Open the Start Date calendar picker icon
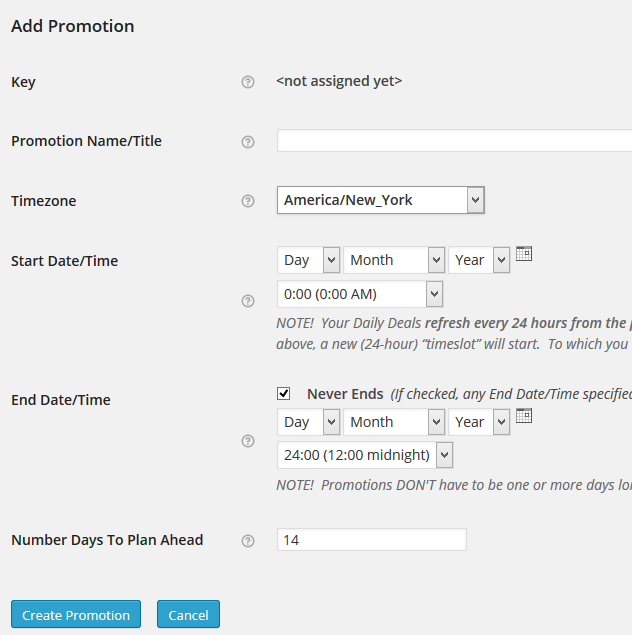632x635 pixels. pyautogui.click(x=524, y=254)
